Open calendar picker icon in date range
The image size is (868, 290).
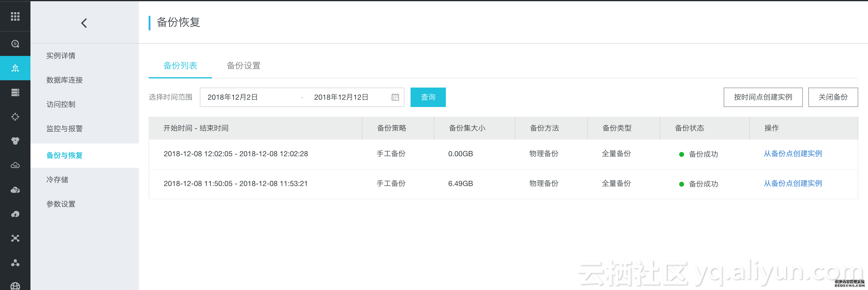click(x=395, y=97)
